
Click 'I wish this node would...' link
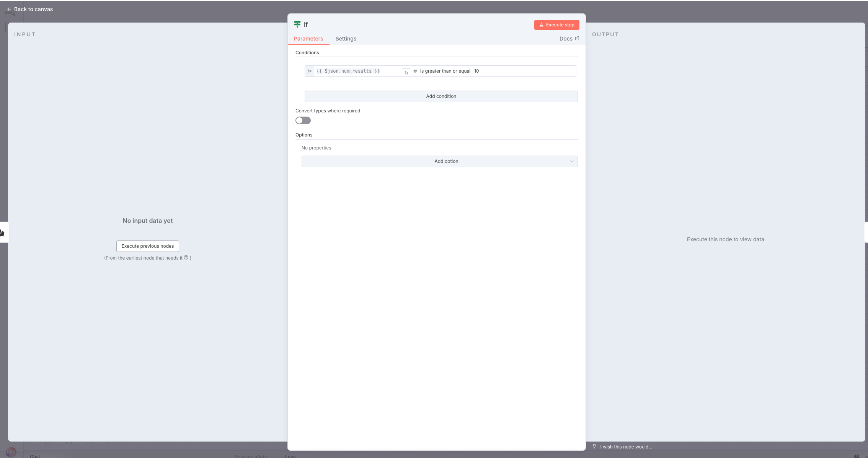point(626,447)
